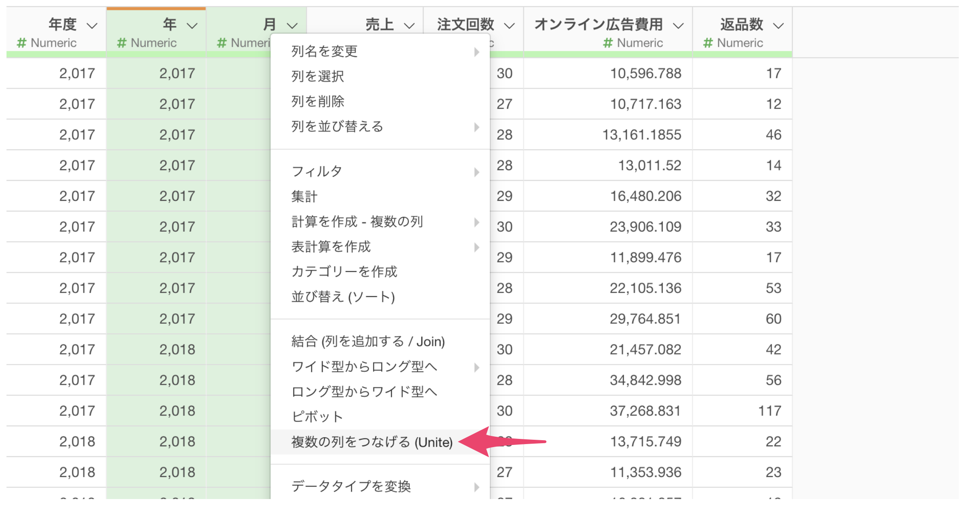
Task: Choose 結合 (列を追加する / Join)
Action: pos(368,341)
